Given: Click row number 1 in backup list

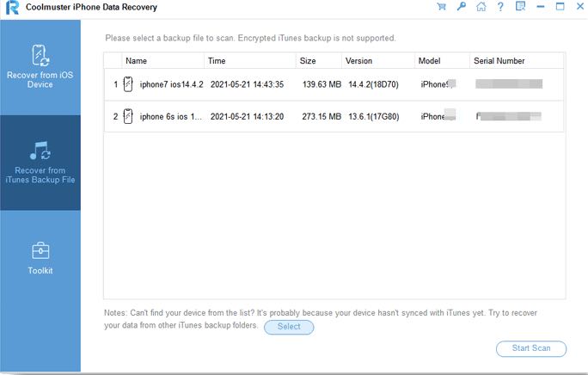Looking at the screenshot, I should tap(115, 84).
